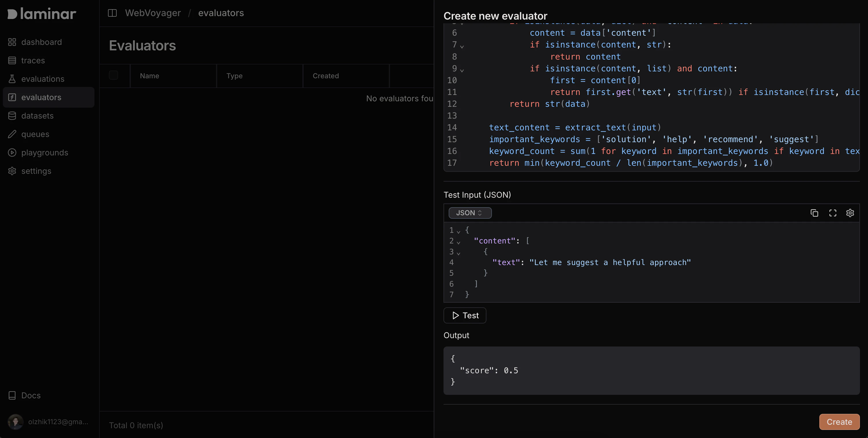Click the sidebar toggle panel icon

tap(112, 13)
